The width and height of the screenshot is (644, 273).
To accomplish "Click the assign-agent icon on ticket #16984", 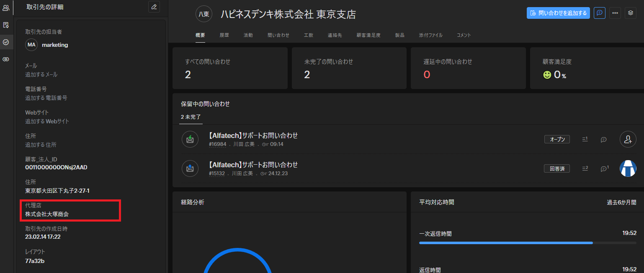I will tap(628, 140).
